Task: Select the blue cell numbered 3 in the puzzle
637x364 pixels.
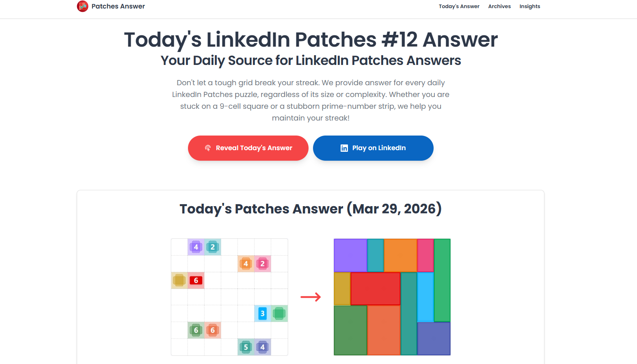Action: coord(262,314)
